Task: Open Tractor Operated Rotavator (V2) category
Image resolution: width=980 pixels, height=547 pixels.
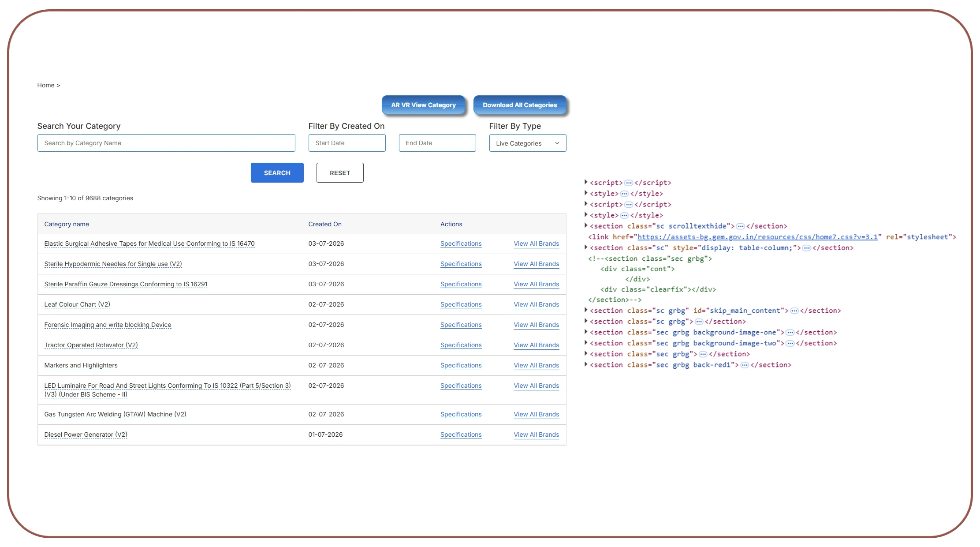Action: (91, 345)
